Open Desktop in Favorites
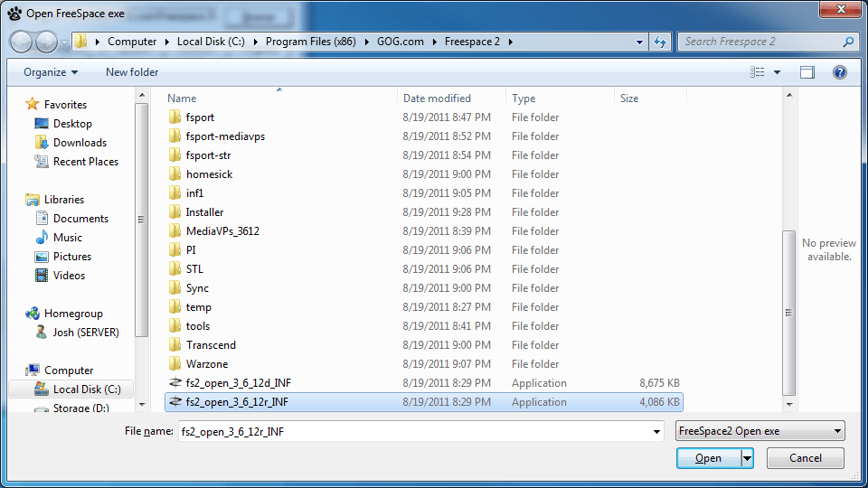Image resolution: width=868 pixels, height=488 pixels. [x=72, y=124]
